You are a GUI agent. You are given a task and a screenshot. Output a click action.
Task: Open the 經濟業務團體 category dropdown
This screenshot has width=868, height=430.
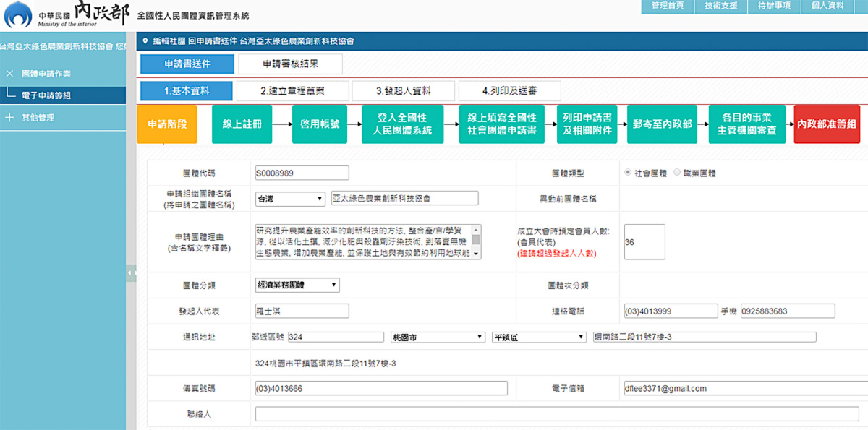297,285
